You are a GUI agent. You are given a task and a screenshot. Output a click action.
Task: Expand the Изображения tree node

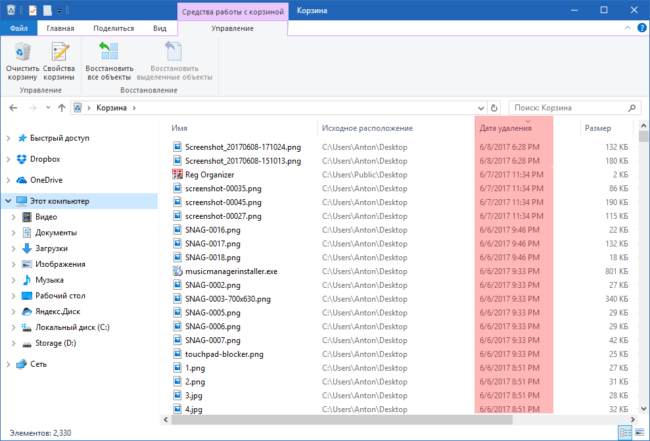pyautogui.click(x=13, y=264)
